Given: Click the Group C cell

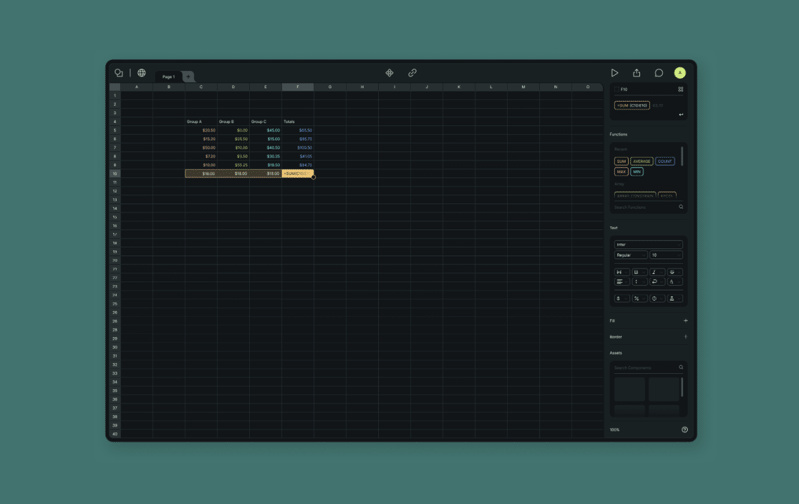Looking at the screenshot, I should 265,121.
